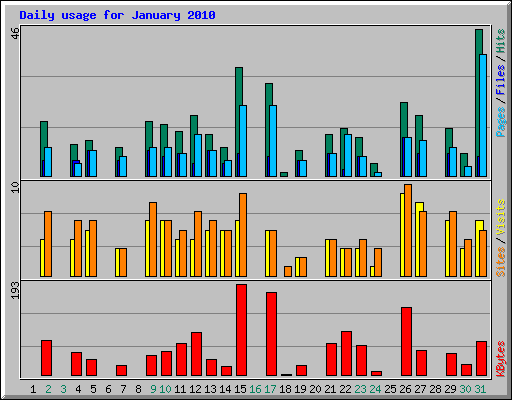Screen dimensions: 512x400
Task: Click the '10' visits axis maximum label
Action: coord(15,187)
